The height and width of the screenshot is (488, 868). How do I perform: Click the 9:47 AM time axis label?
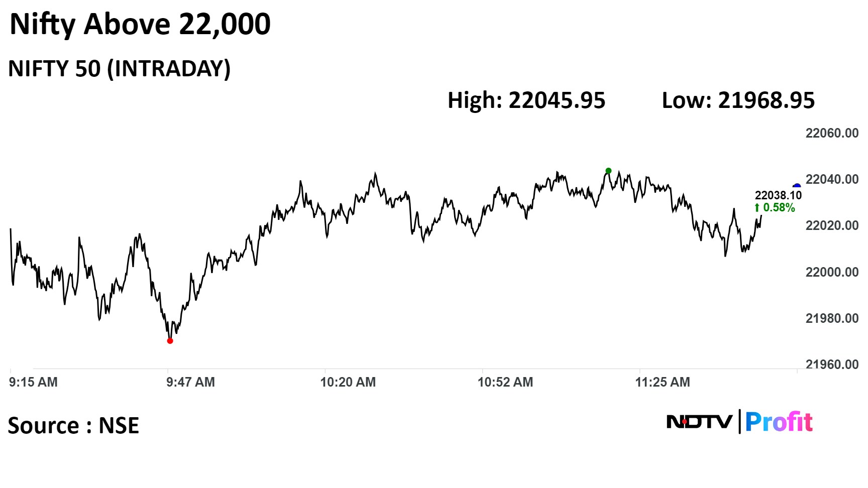click(x=190, y=382)
